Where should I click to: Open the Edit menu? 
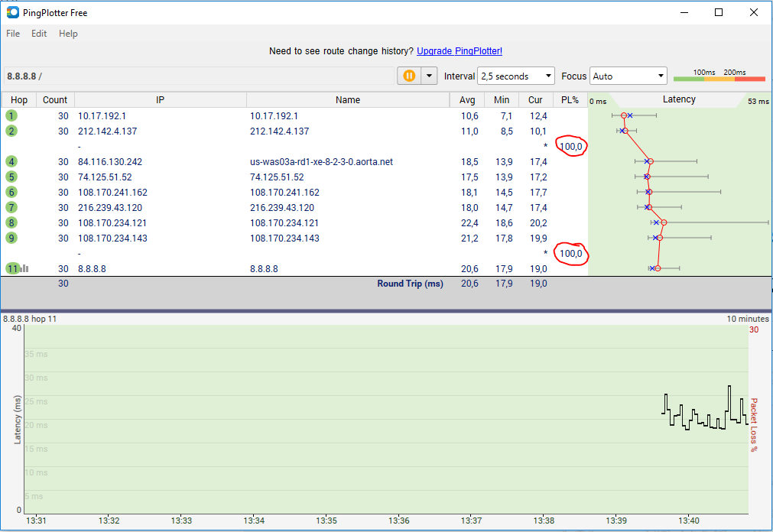click(39, 34)
